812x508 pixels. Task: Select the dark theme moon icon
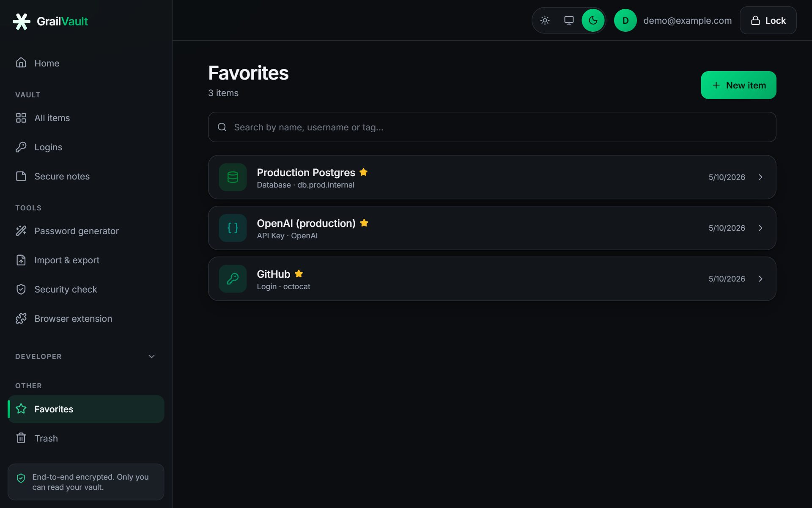(x=593, y=20)
